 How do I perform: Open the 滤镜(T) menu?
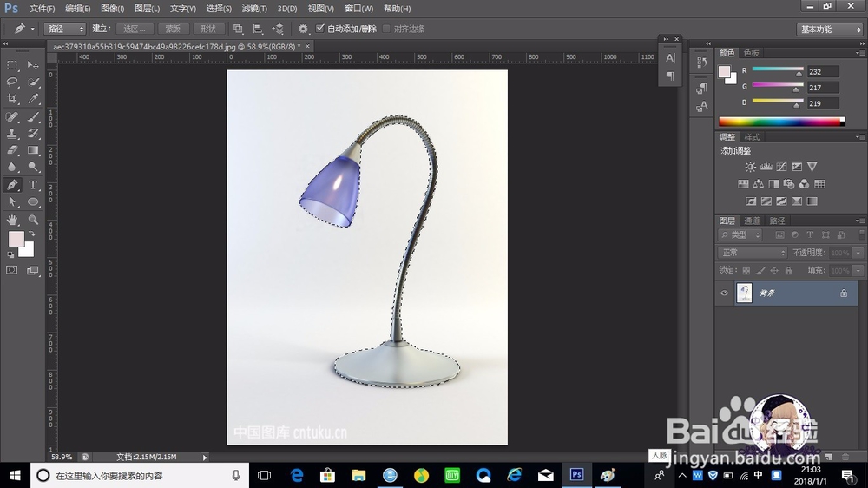click(254, 9)
